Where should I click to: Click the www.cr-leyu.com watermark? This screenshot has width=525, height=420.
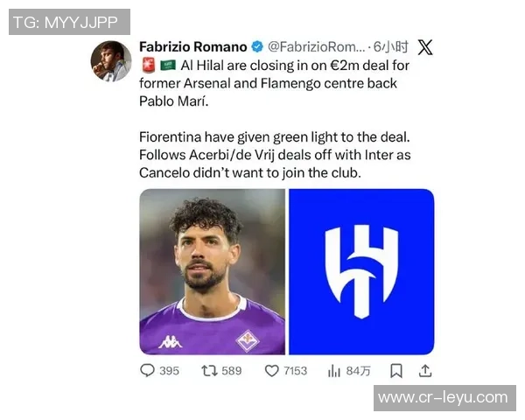[443, 397]
